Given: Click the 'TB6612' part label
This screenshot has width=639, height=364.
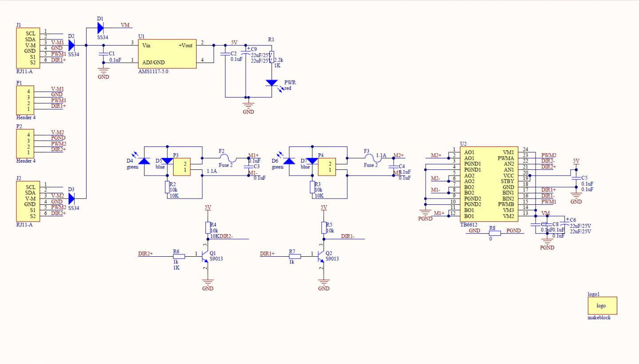Looking at the screenshot, I should pos(469,225).
